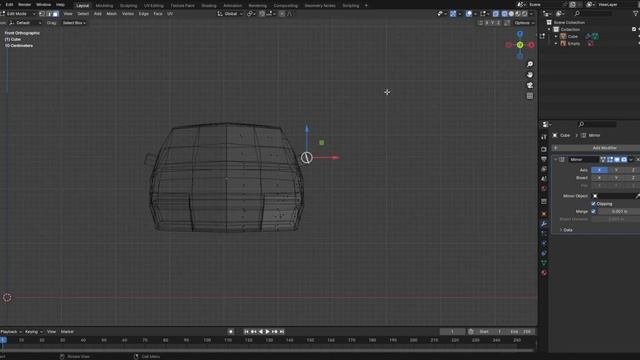Select vertex select mode icon
Screen dimensions: 640x360
point(42,14)
